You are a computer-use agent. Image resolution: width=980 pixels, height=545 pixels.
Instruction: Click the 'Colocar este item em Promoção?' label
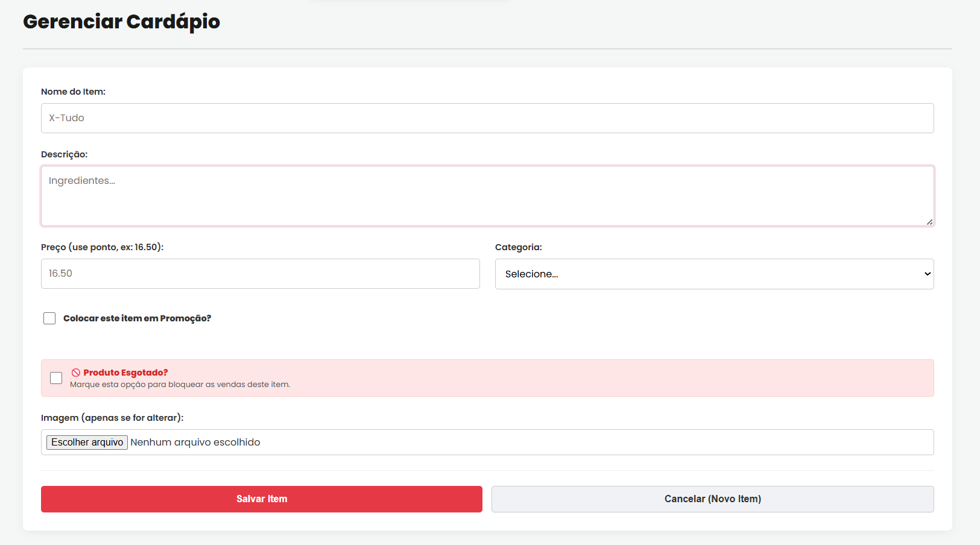[x=137, y=318]
